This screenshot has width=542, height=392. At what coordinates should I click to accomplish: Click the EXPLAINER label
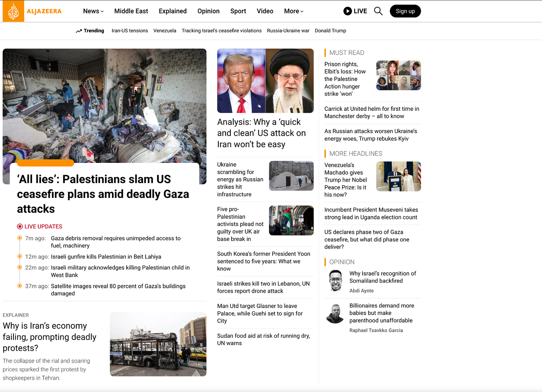click(16, 315)
